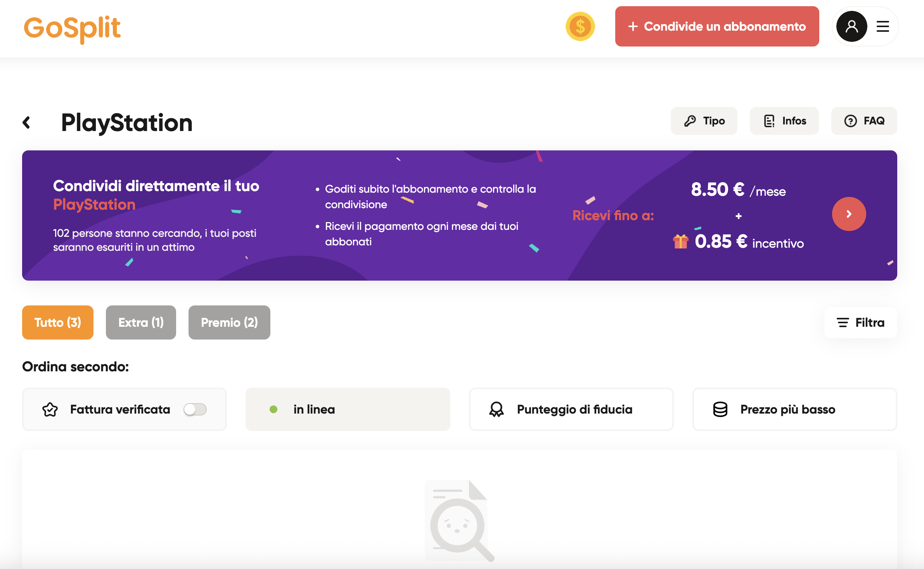Click the 0.85 € incentivo text
The image size is (924, 569).
pos(749,242)
